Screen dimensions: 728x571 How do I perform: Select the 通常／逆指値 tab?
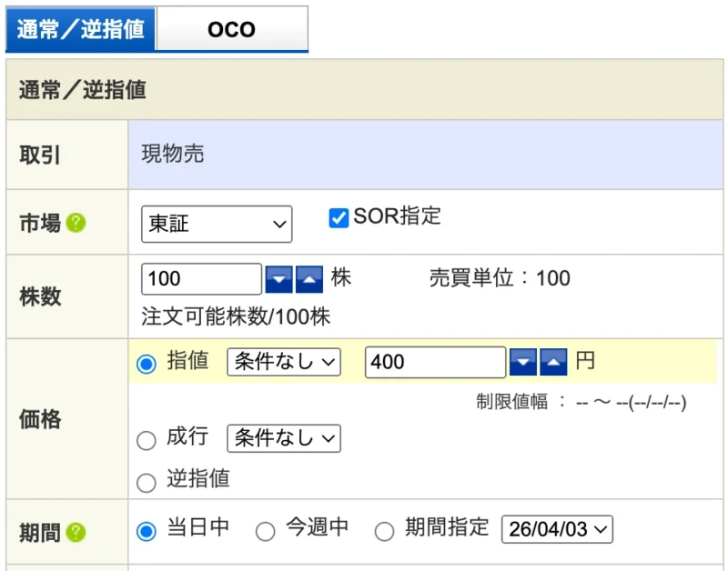[x=80, y=28]
